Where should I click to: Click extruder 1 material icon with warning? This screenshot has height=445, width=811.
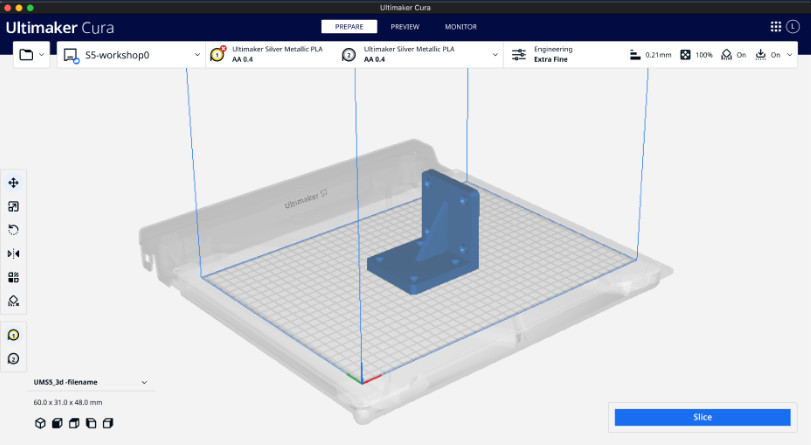218,54
